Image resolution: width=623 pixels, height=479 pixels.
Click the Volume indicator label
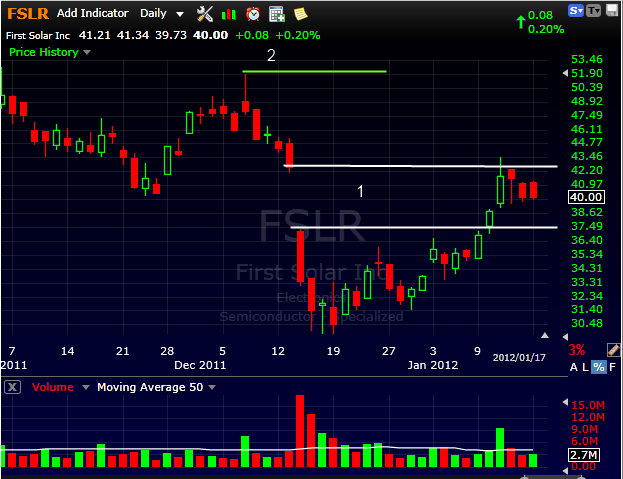pyautogui.click(x=52, y=387)
